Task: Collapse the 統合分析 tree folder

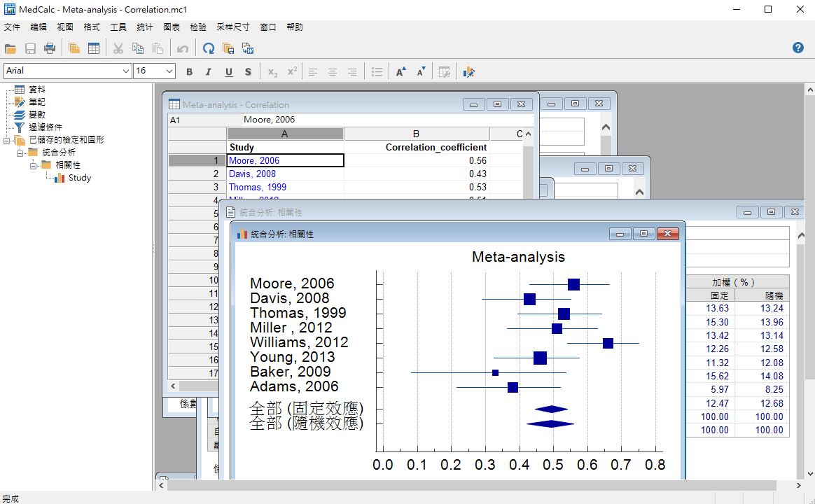Action: tap(20, 153)
